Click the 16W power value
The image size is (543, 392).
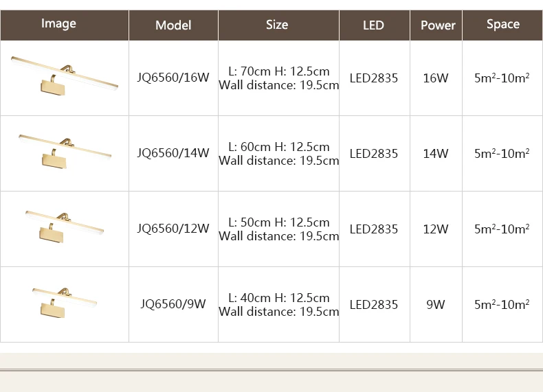click(436, 78)
